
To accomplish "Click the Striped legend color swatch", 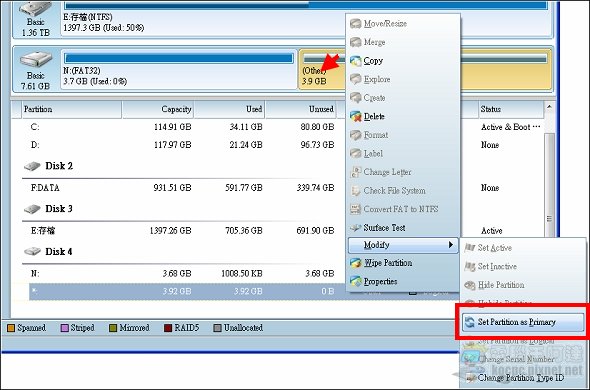I will [64, 328].
